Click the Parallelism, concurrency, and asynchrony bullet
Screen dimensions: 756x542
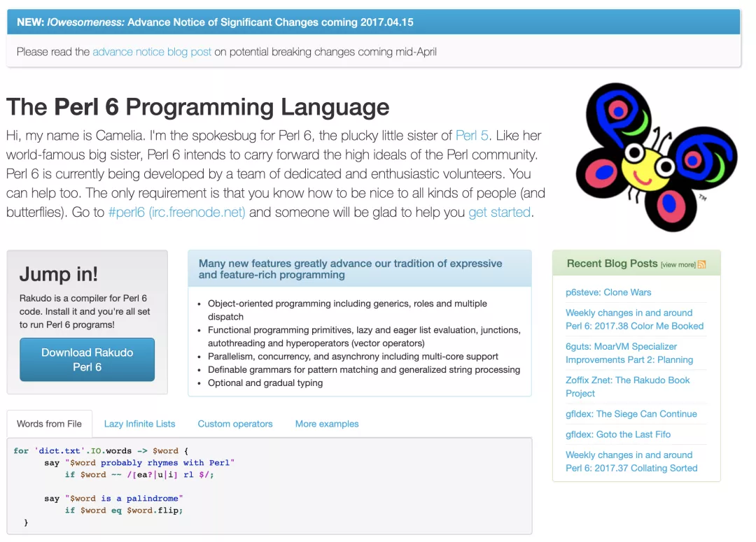point(353,357)
